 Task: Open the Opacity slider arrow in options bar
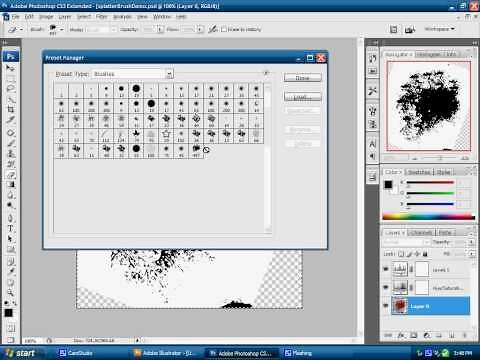tap(160, 30)
